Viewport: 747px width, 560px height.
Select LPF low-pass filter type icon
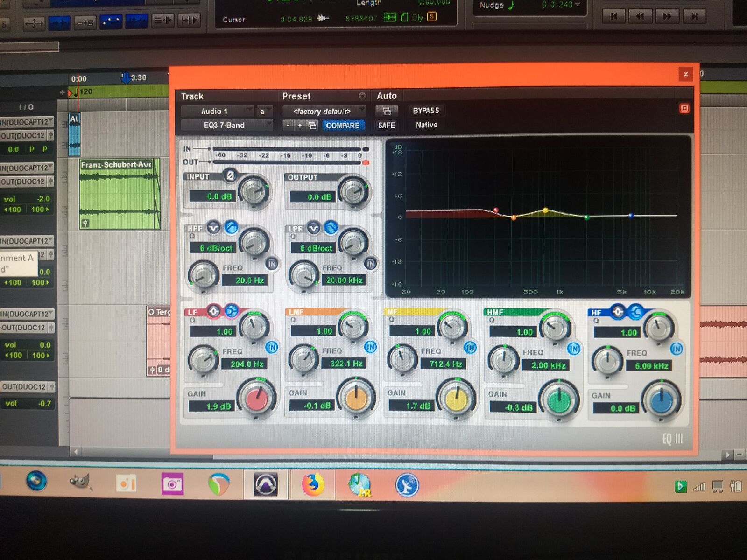[x=331, y=227]
